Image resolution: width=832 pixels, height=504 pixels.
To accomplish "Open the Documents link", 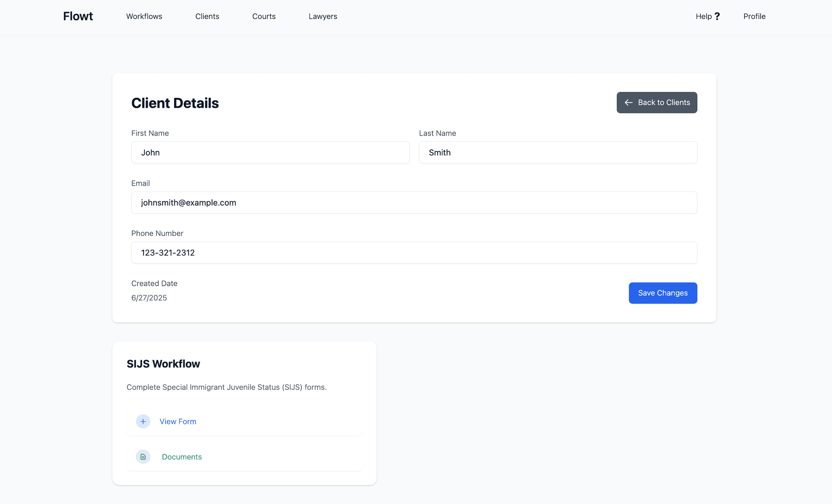I will [182, 457].
